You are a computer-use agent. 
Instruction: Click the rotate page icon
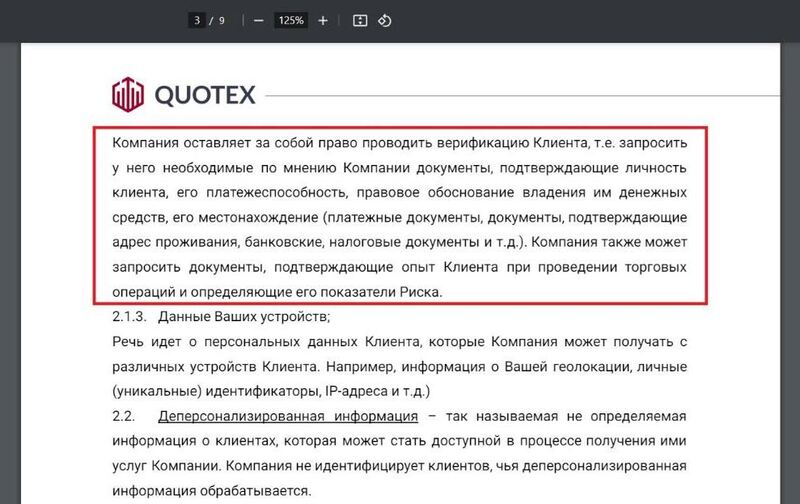[x=385, y=20]
